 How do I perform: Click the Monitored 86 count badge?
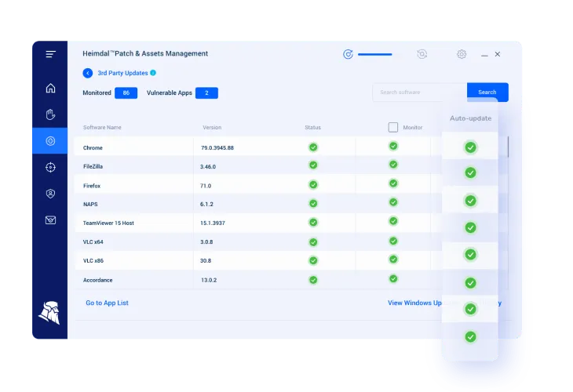click(x=126, y=93)
